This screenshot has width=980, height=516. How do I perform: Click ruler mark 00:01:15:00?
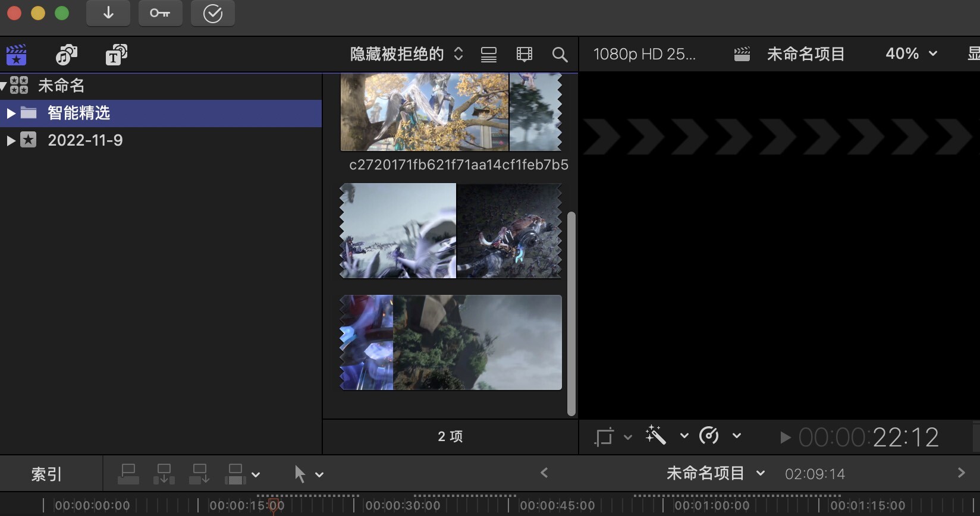tap(868, 506)
